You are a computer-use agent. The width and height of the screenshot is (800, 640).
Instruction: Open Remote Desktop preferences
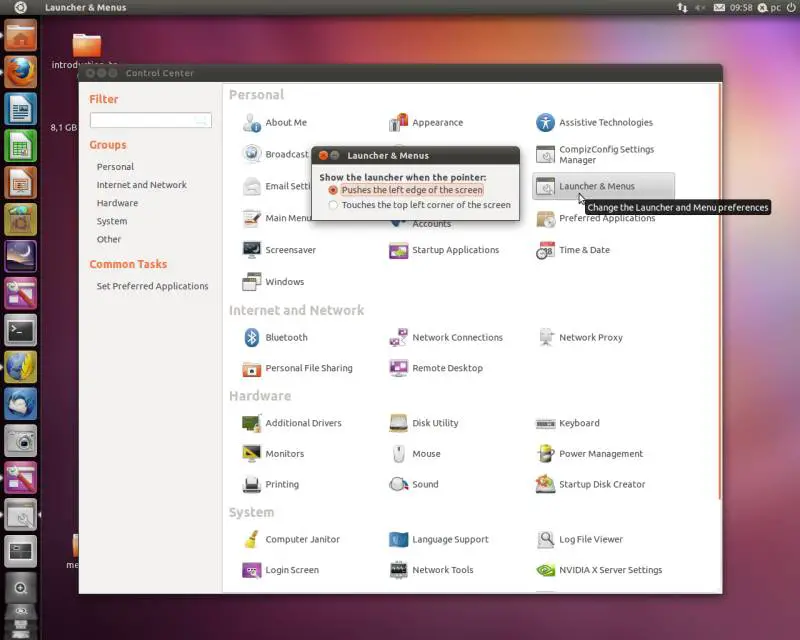436,368
